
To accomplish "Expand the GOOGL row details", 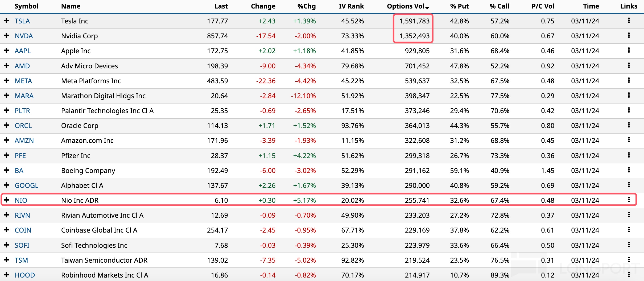I will [7, 185].
